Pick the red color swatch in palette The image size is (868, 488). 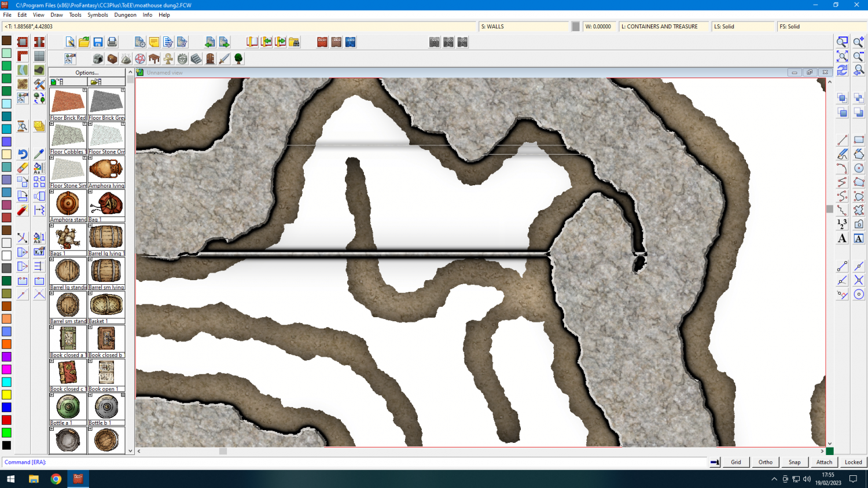click(x=6, y=420)
